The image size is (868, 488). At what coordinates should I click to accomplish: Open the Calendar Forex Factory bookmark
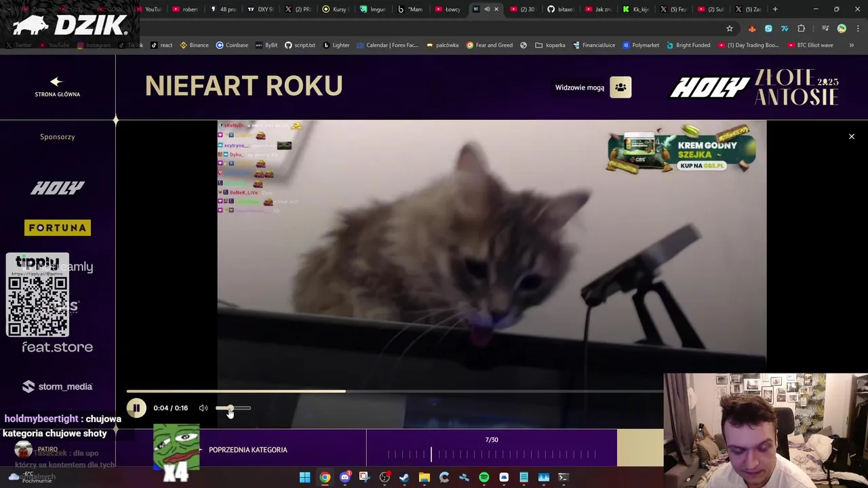[387, 45]
